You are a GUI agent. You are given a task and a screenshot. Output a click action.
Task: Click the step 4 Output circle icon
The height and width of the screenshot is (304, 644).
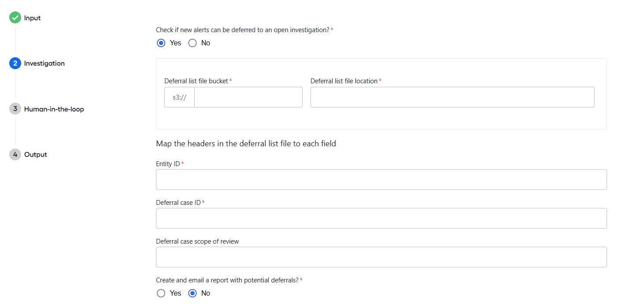click(15, 155)
